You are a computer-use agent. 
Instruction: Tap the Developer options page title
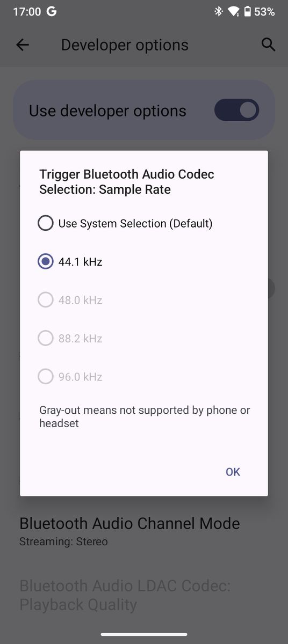click(125, 45)
